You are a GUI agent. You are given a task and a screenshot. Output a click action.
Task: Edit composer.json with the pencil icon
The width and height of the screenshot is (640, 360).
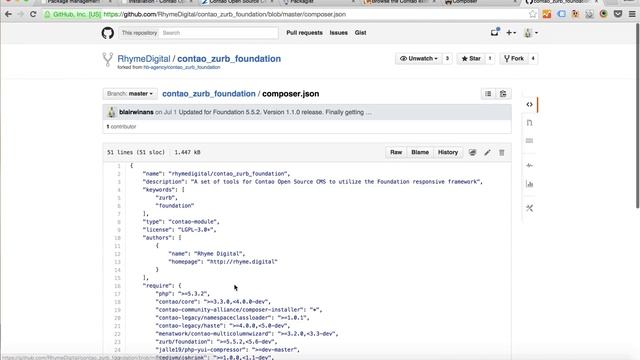487,152
